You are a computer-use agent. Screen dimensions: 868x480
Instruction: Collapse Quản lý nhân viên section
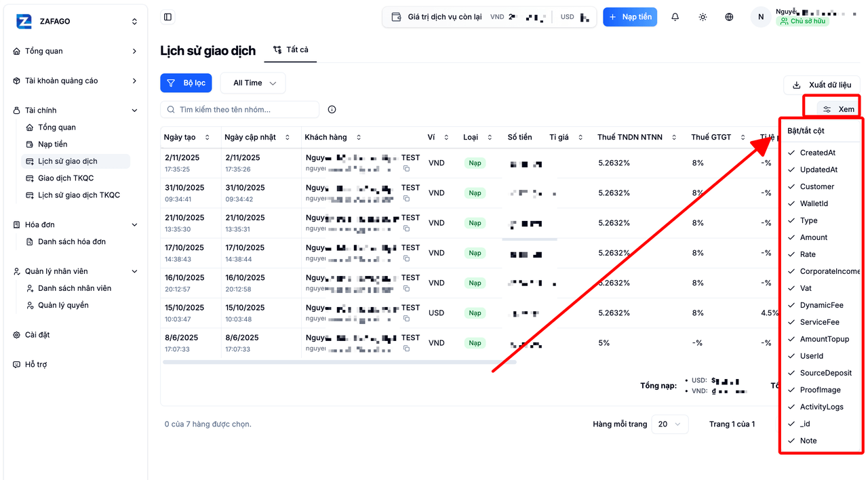pyautogui.click(x=75, y=271)
